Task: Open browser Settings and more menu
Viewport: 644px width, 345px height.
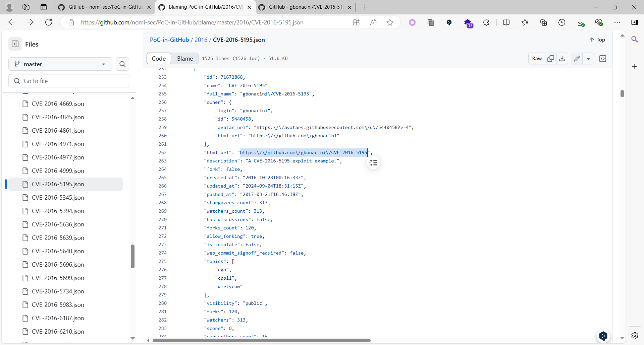Action: point(617,22)
